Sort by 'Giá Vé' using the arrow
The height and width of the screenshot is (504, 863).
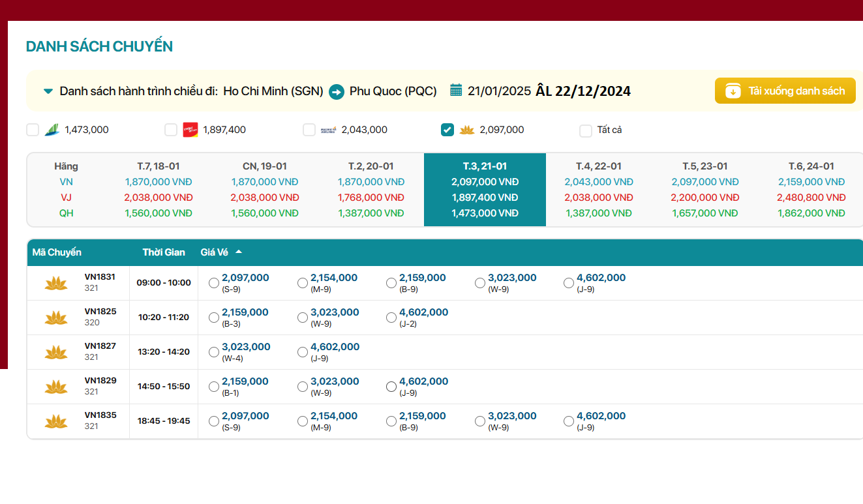[x=239, y=252]
